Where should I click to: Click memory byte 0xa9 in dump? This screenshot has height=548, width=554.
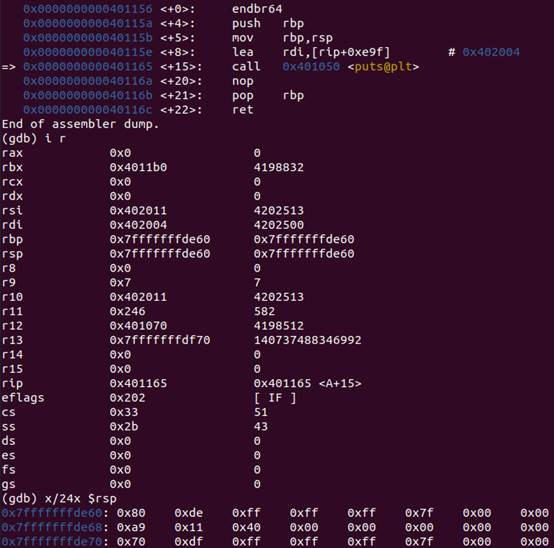131,528
